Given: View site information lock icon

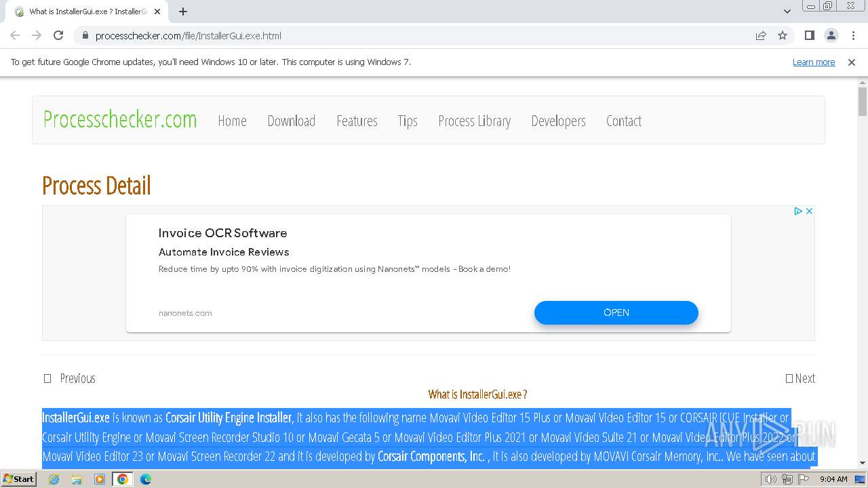Looking at the screenshot, I should click(85, 35).
